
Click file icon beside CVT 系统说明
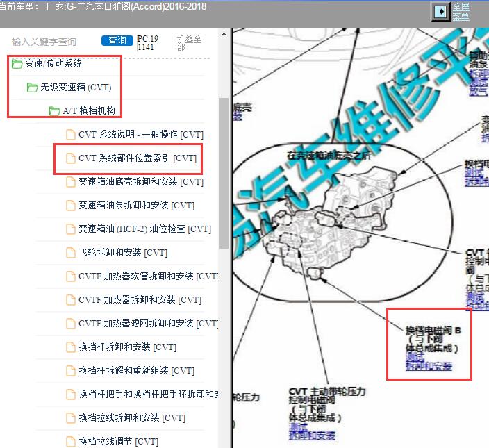71,135
